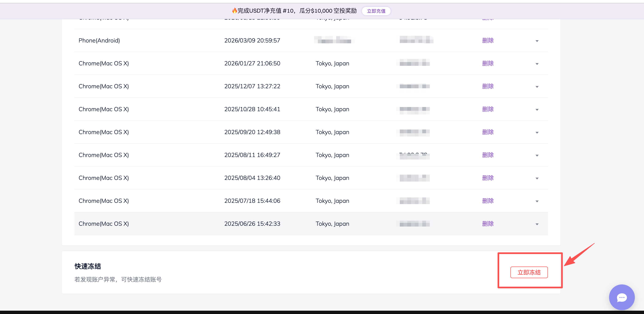Expand the 2026/01/27 row dropdown arrow
This screenshot has height=314, width=644.
(x=537, y=64)
